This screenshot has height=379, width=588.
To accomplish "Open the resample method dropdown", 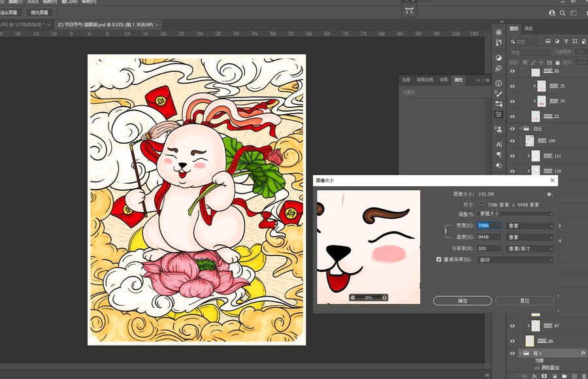I will pos(515,259).
